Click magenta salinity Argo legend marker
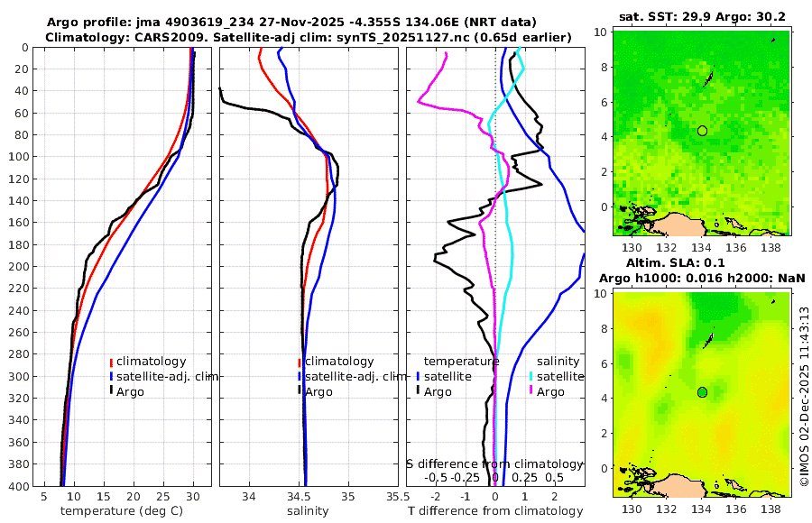The image size is (812, 523). [x=531, y=390]
